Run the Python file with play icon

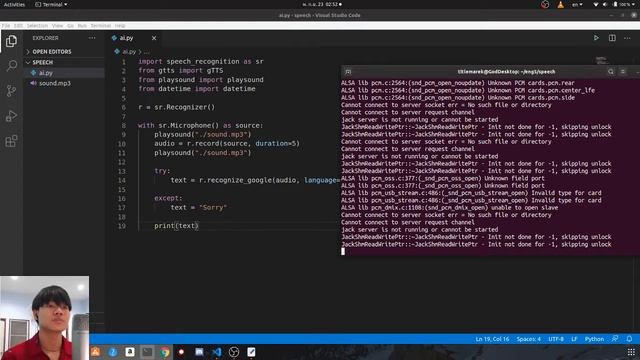(x=596, y=38)
